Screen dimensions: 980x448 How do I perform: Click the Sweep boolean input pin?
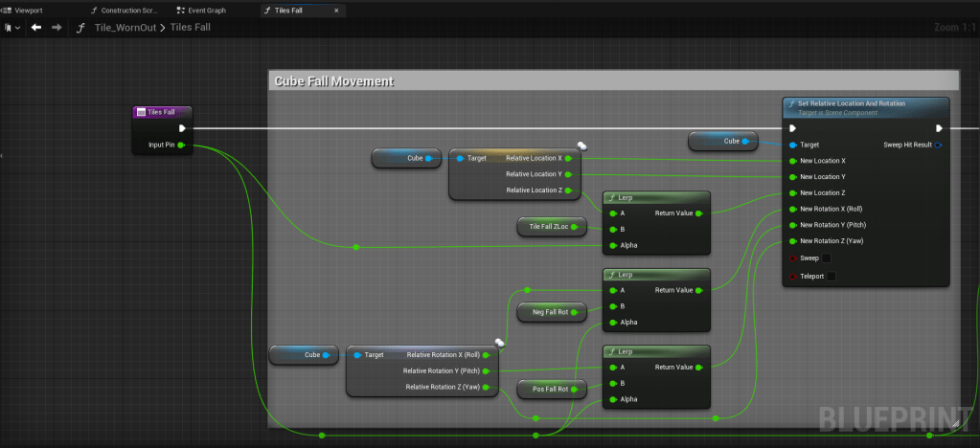(791, 258)
